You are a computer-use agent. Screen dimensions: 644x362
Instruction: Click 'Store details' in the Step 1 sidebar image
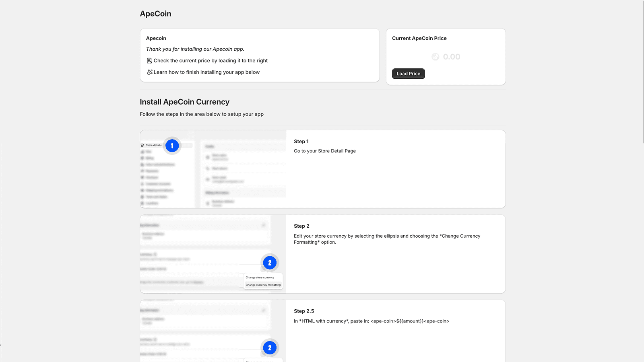pyautogui.click(x=154, y=145)
